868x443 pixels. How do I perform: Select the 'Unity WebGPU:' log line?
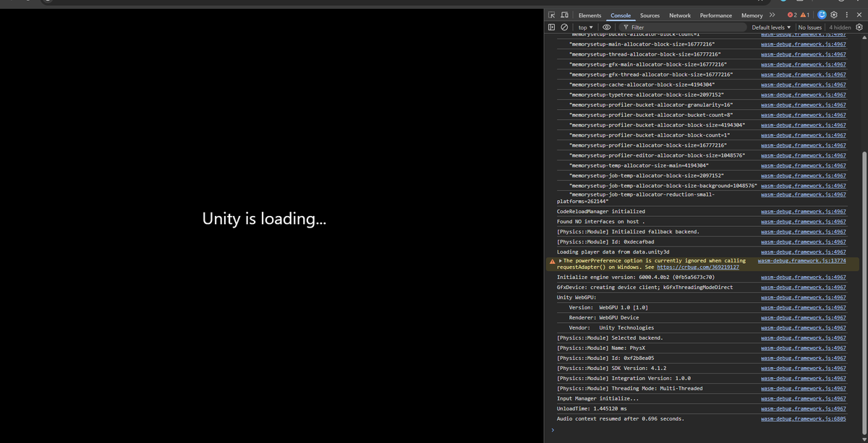576,297
